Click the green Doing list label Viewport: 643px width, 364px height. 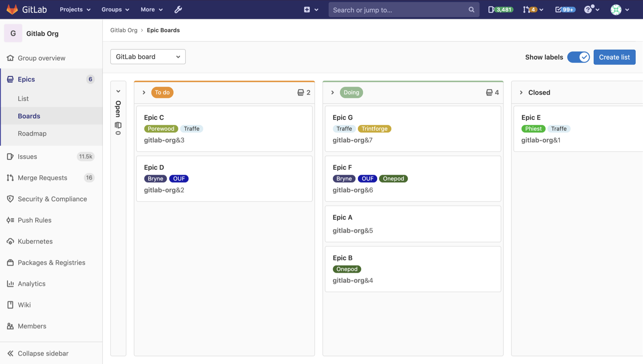(351, 92)
